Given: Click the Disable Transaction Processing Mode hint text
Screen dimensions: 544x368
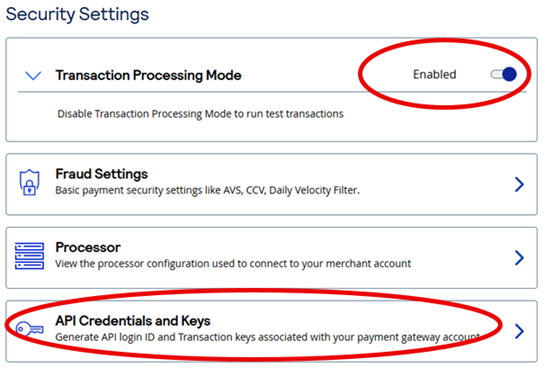Looking at the screenshot, I should 201,114.
